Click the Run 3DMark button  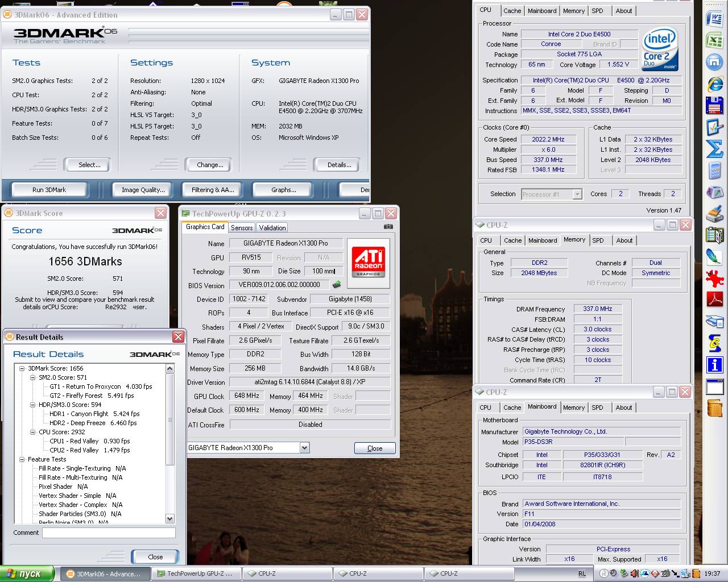[49, 190]
